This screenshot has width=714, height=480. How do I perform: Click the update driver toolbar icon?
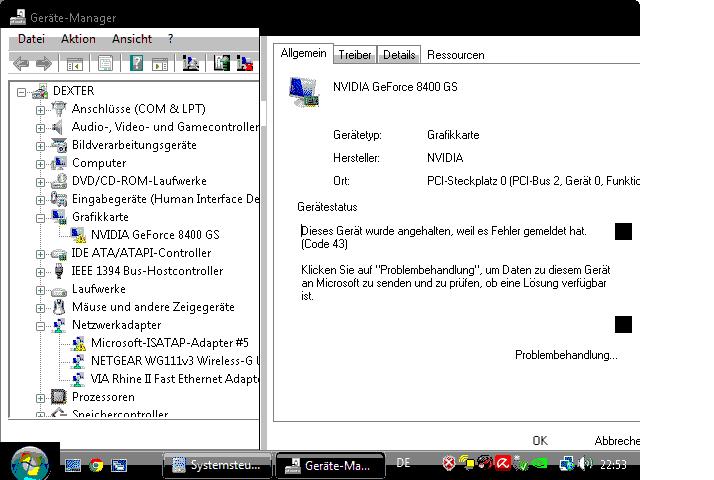point(221,63)
